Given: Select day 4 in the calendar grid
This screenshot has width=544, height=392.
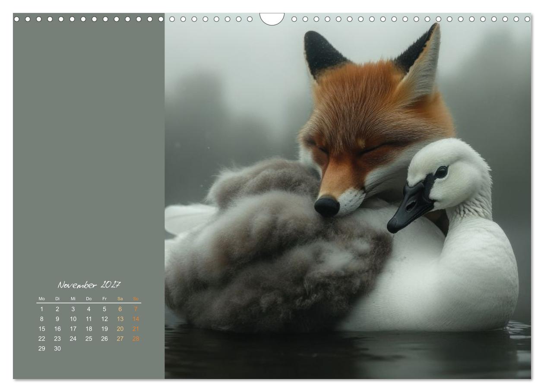Looking at the screenshot, I should pyautogui.click(x=89, y=309).
